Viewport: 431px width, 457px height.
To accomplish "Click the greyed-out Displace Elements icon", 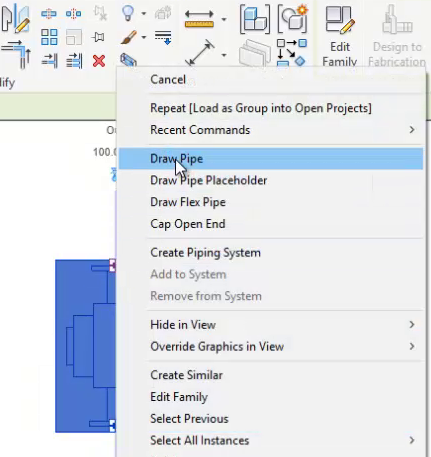I will pyautogui.click(x=163, y=14).
